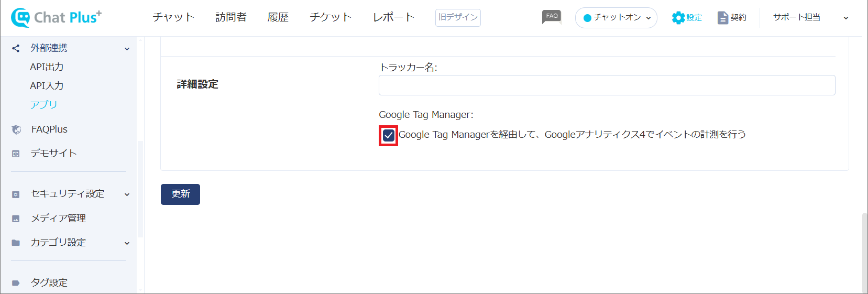
Task: Open the サポート担当 user menu arrow
Action: click(x=845, y=18)
